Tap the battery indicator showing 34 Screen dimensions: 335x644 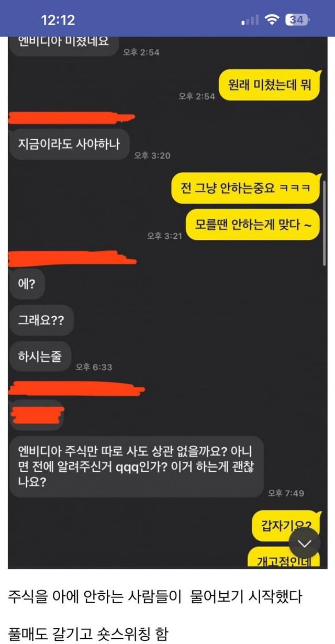(297, 20)
